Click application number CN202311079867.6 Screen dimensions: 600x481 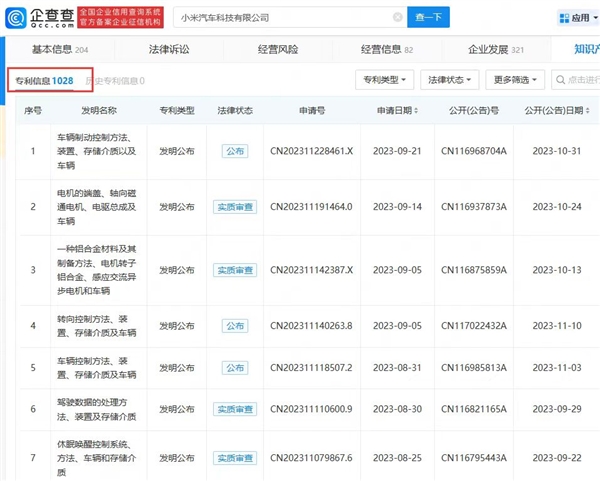(x=311, y=458)
